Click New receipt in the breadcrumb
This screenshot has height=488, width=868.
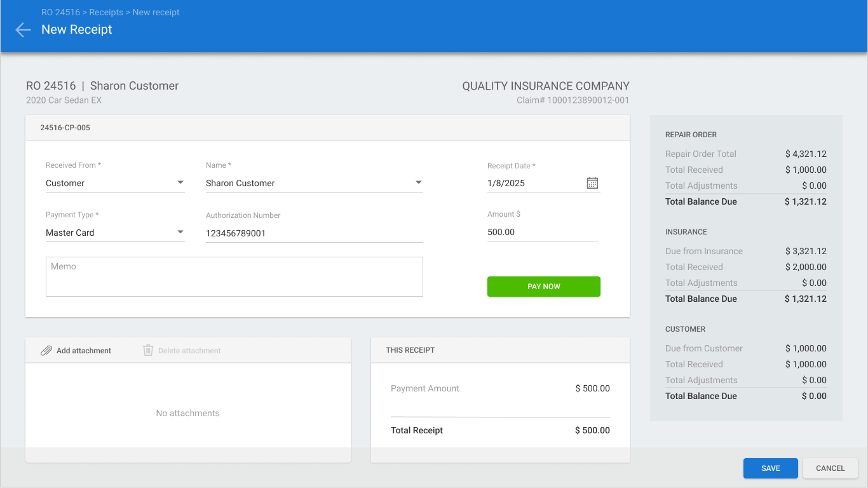click(156, 12)
